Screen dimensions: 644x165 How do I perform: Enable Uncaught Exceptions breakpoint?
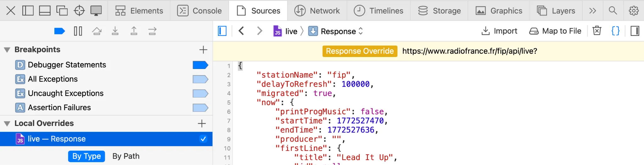(x=200, y=94)
